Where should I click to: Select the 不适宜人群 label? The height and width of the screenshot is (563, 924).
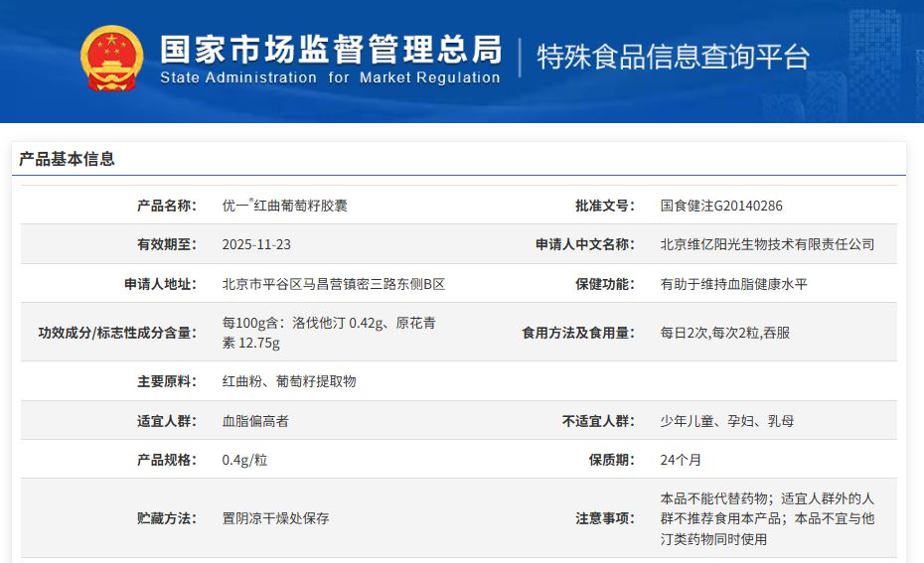coord(598,421)
